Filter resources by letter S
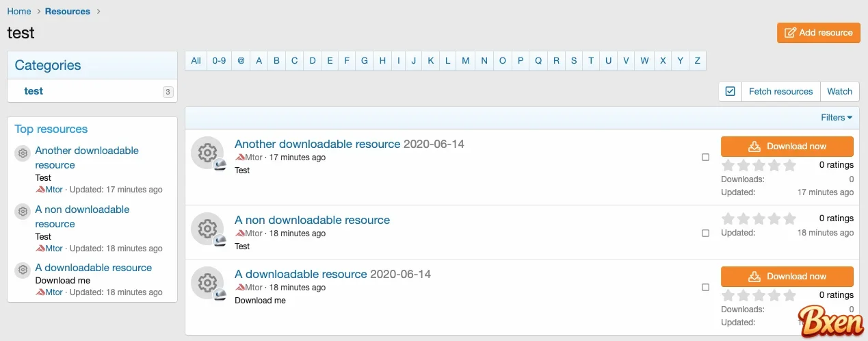Image resolution: width=868 pixels, height=341 pixels. pos(574,60)
